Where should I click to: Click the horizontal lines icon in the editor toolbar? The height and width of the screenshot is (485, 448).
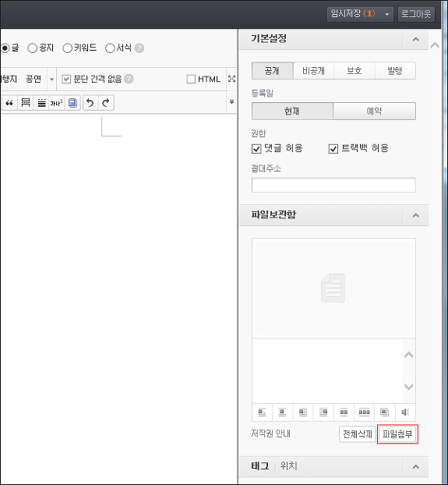point(41,103)
